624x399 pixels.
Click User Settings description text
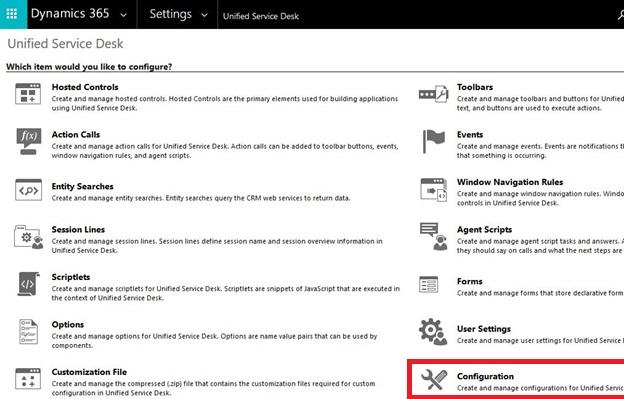point(540,341)
